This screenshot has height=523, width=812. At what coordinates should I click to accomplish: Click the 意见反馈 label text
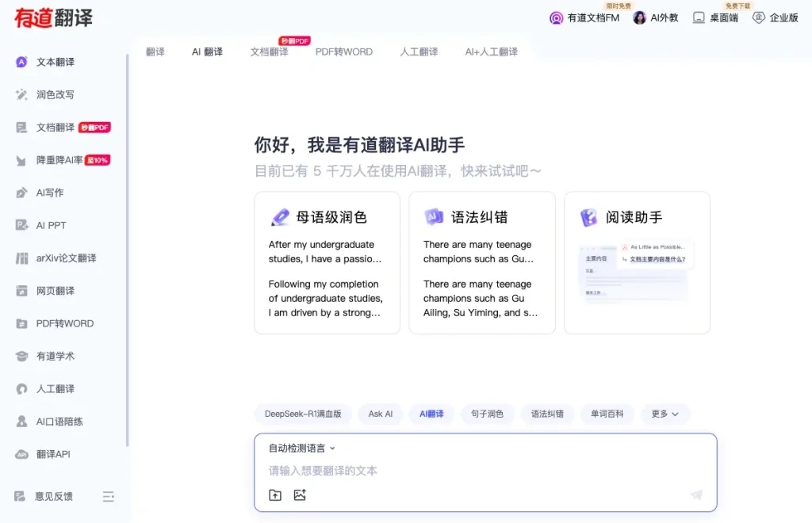point(54,497)
